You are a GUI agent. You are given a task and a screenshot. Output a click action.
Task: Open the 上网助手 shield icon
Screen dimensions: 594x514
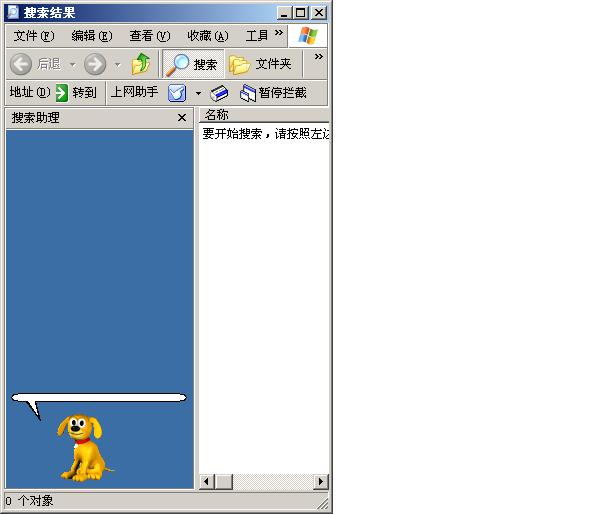pyautogui.click(x=177, y=93)
